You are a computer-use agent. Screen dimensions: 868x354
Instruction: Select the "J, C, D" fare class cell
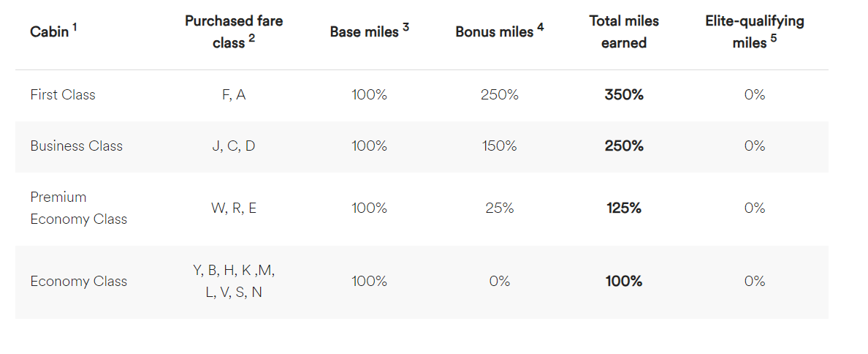tap(234, 146)
